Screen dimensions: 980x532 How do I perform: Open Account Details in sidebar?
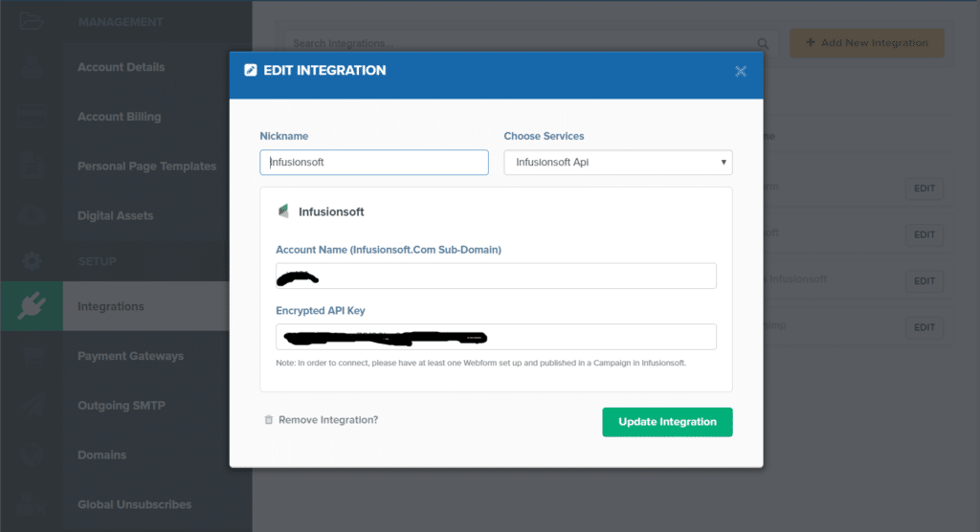click(121, 67)
